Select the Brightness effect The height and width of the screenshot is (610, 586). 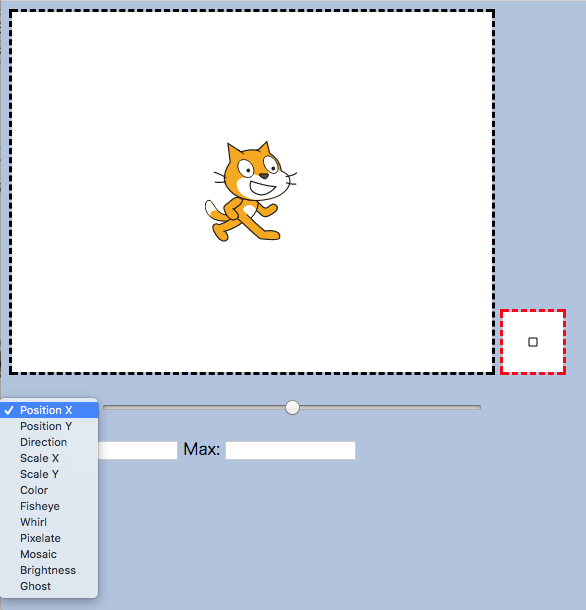click(x=49, y=570)
